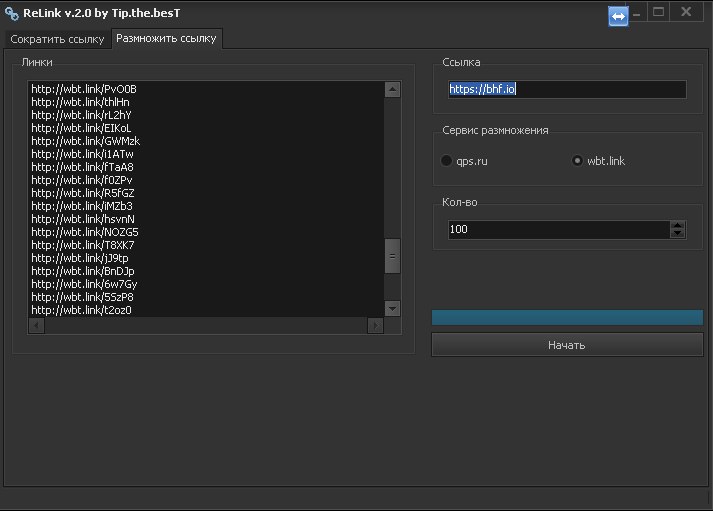Screen dimensions: 713x511
Task: Select link http://wbt.link/rL2hY
Action: (81, 115)
